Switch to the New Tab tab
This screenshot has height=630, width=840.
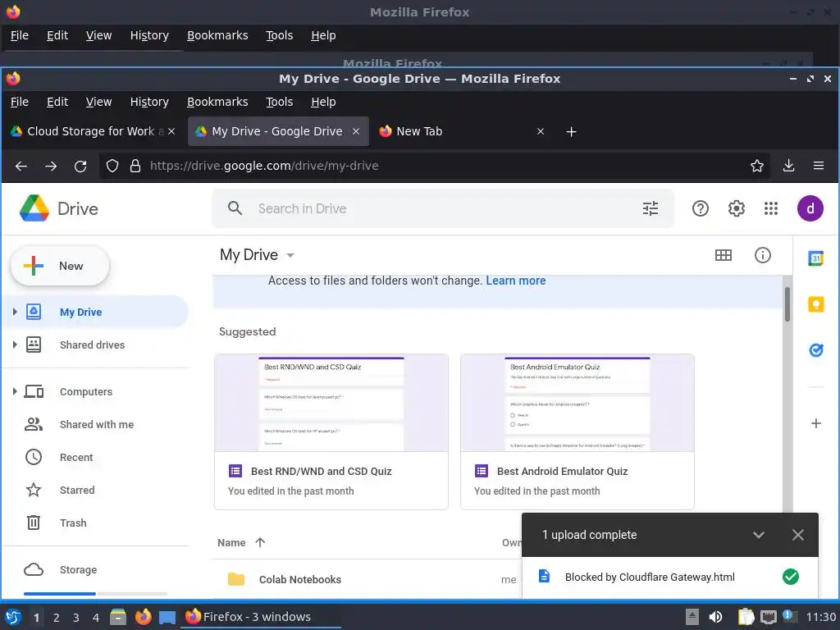click(462, 131)
